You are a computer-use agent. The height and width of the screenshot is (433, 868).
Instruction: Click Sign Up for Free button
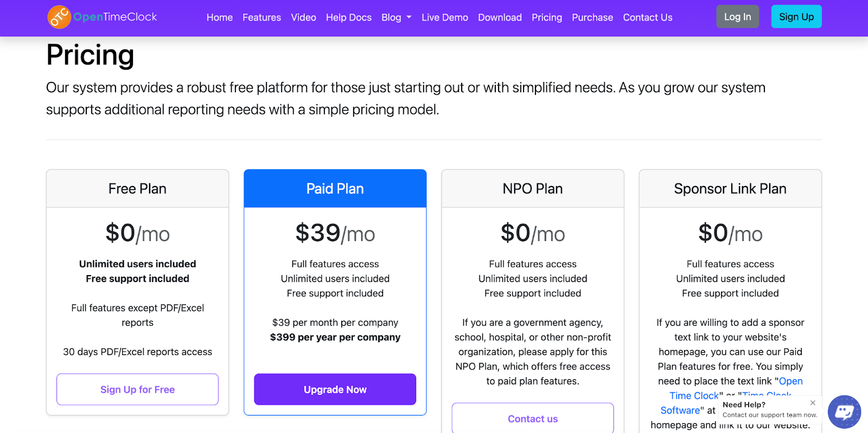coord(137,389)
